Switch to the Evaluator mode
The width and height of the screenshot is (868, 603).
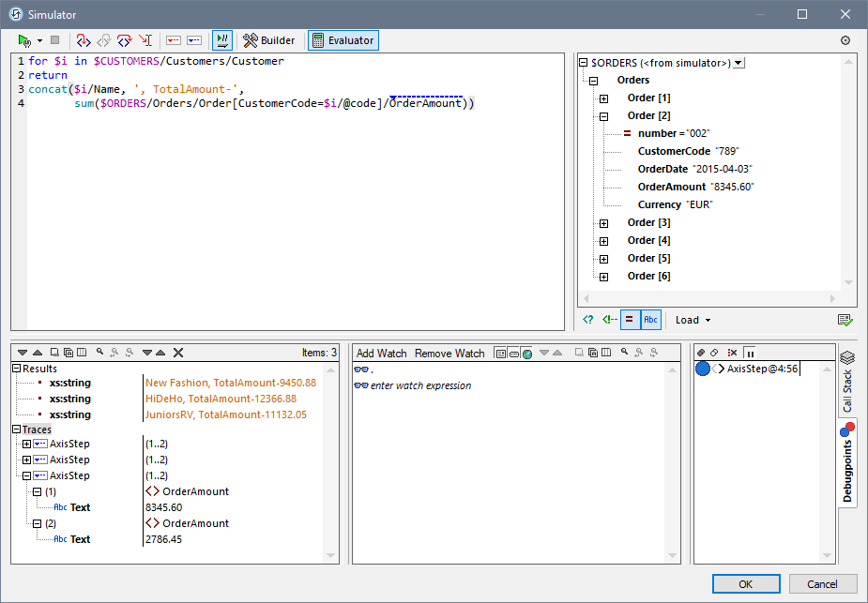click(x=343, y=40)
